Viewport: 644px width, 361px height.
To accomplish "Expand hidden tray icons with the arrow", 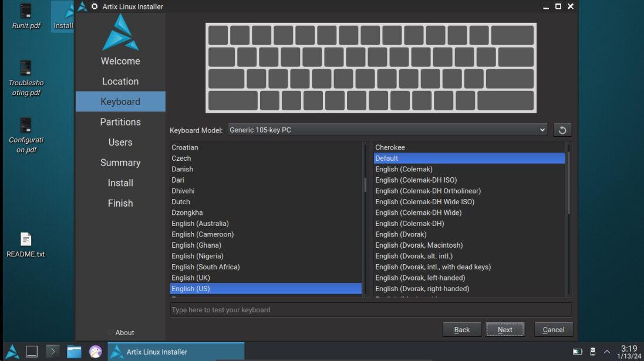I will (x=606, y=352).
